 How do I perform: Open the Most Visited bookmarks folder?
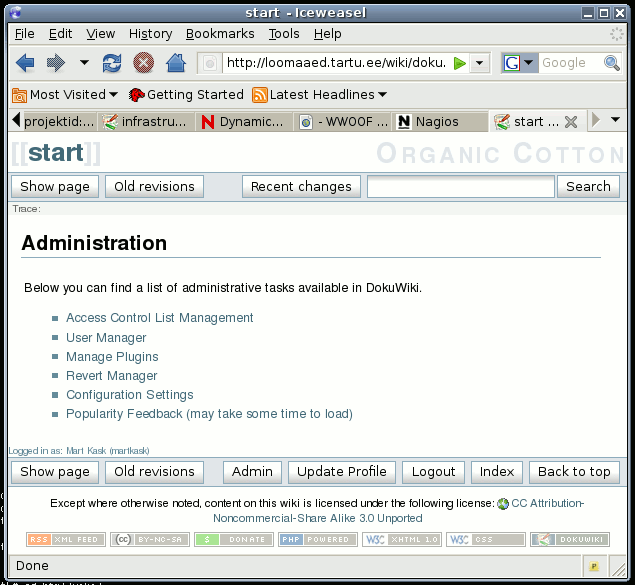[65, 95]
